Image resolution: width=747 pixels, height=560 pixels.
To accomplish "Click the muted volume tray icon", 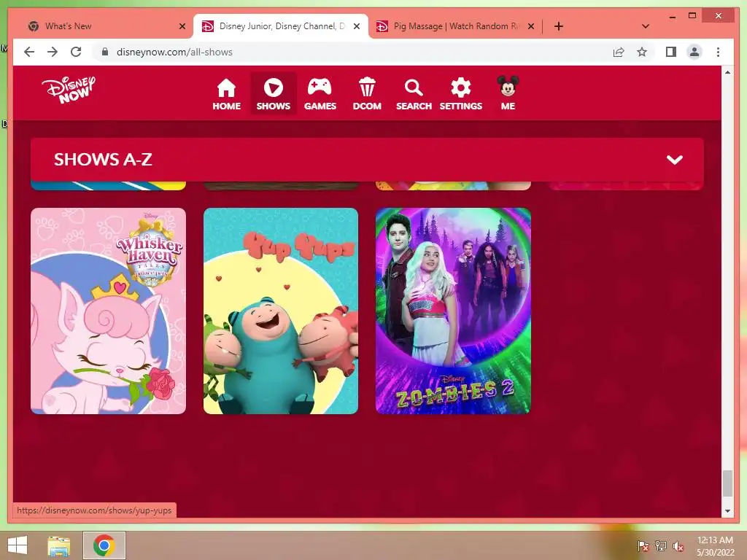I will [678, 545].
